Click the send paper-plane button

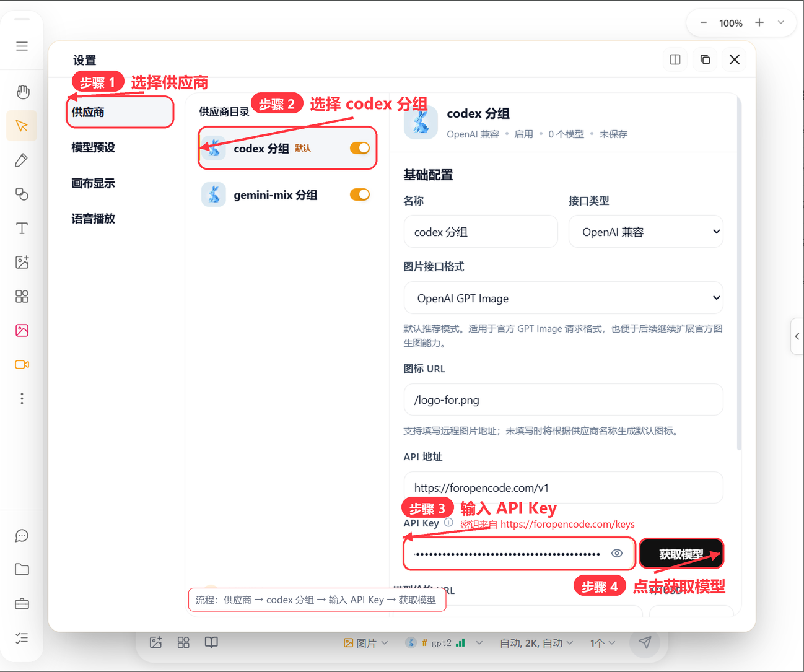pyautogui.click(x=645, y=642)
